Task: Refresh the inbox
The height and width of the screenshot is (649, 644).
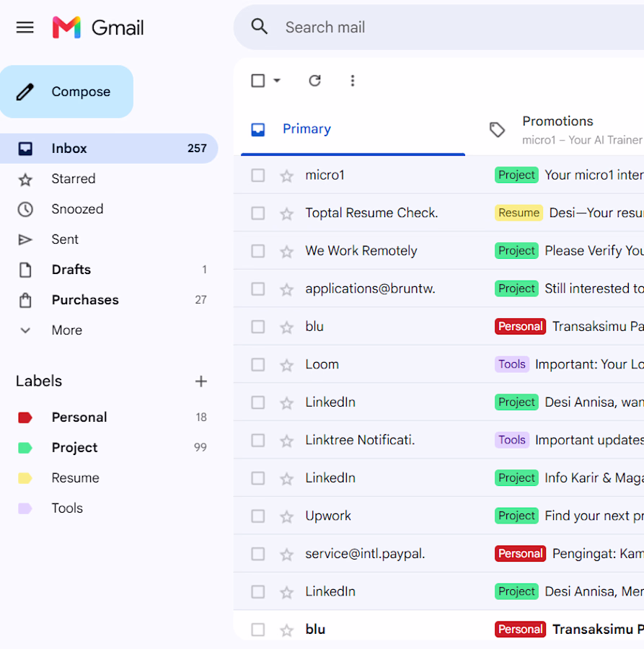Action: (315, 80)
